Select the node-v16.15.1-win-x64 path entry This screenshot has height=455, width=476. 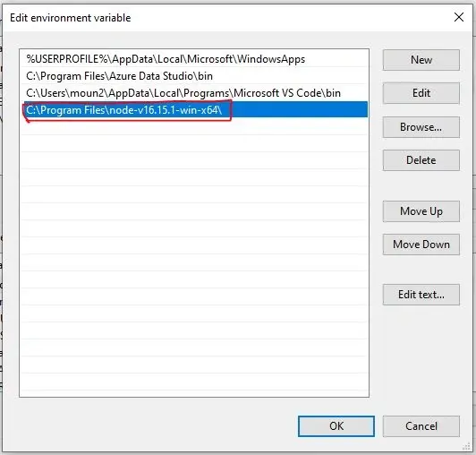click(x=194, y=110)
